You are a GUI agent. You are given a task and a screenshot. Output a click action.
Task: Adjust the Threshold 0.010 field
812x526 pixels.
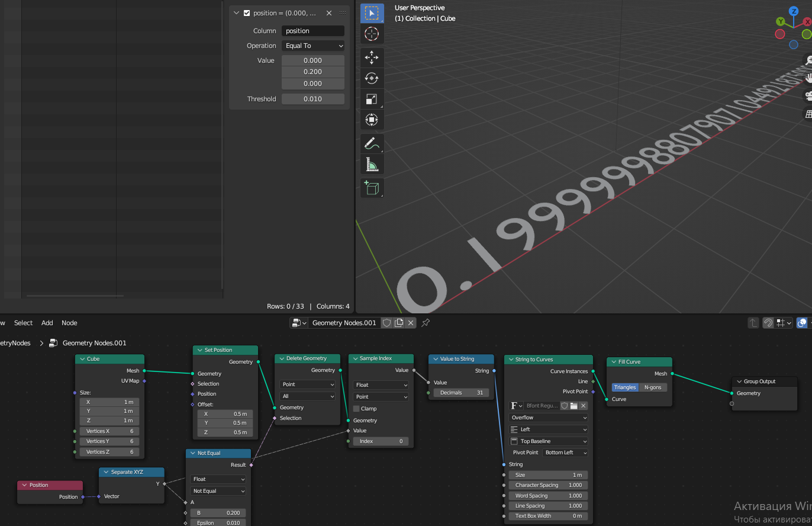[313, 99]
